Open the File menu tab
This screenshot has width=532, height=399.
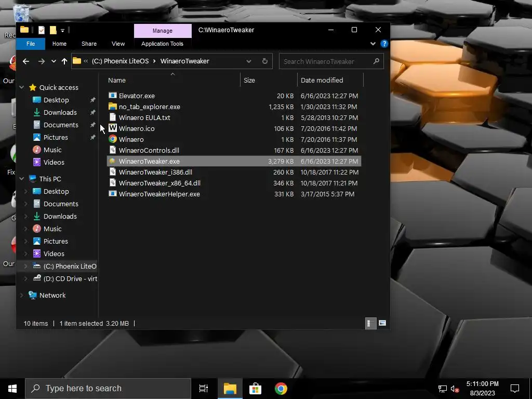[31, 44]
